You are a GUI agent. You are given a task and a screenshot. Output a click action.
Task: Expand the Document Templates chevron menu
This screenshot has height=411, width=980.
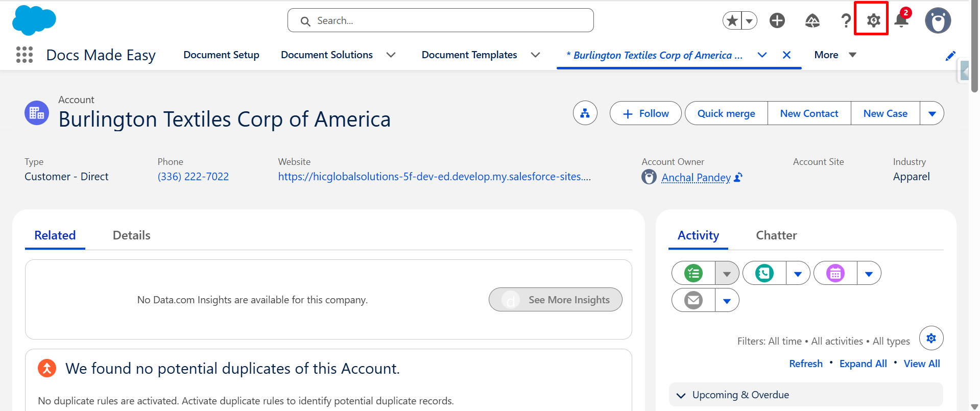536,55
